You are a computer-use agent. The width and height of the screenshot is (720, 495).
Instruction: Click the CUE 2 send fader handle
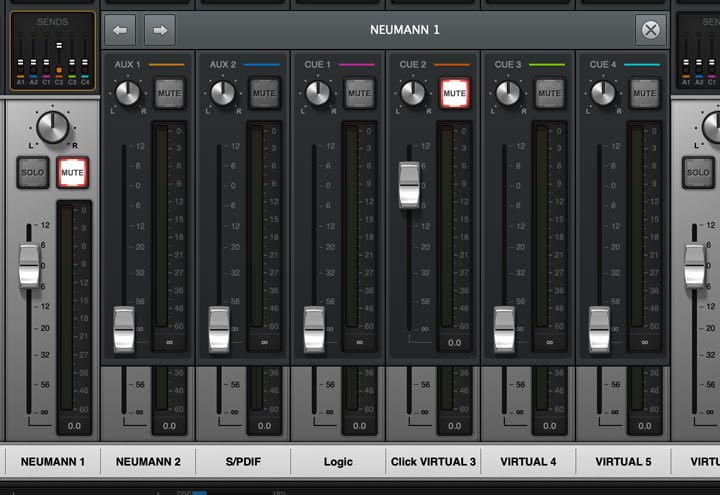pyautogui.click(x=409, y=185)
